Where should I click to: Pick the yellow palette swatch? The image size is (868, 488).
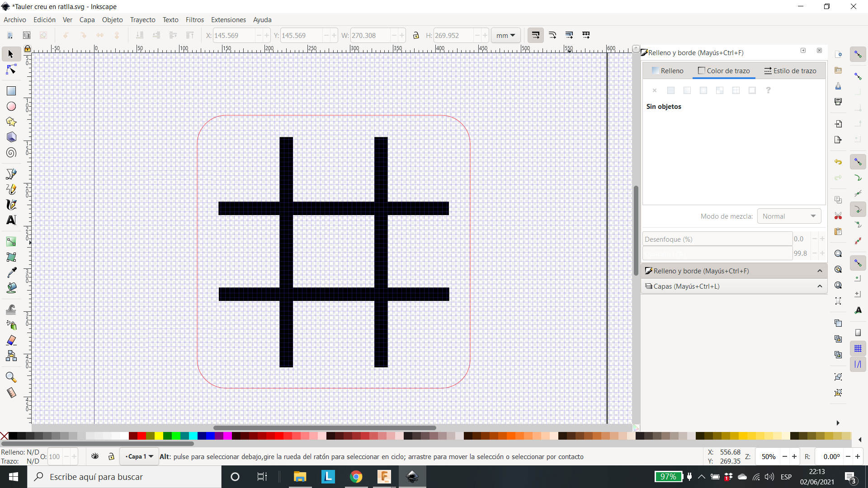pyautogui.click(x=159, y=436)
